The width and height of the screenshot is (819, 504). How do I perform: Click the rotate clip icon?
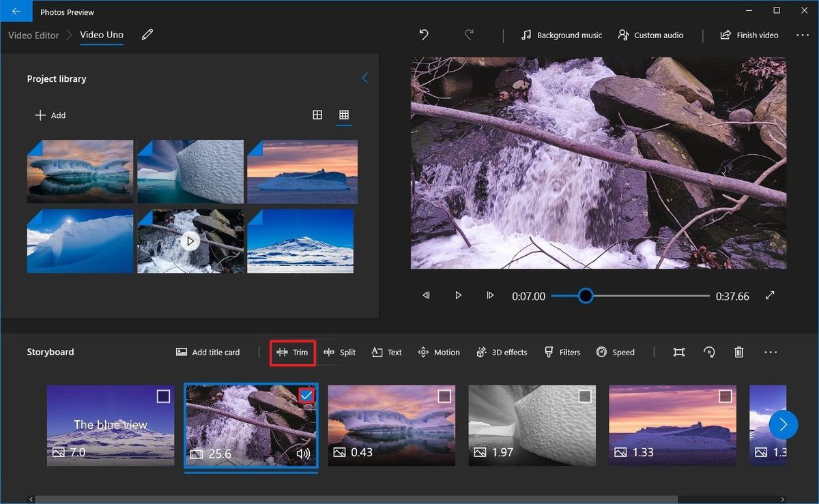point(709,352)
